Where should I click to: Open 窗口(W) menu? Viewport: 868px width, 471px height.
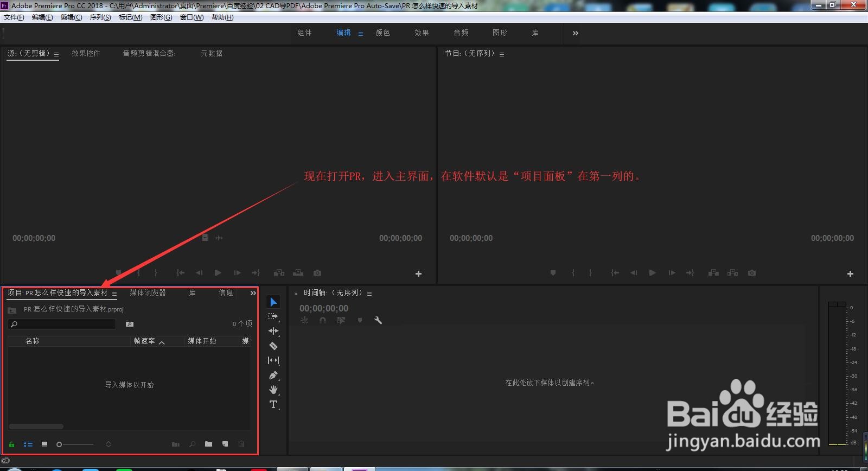[192, 17]
